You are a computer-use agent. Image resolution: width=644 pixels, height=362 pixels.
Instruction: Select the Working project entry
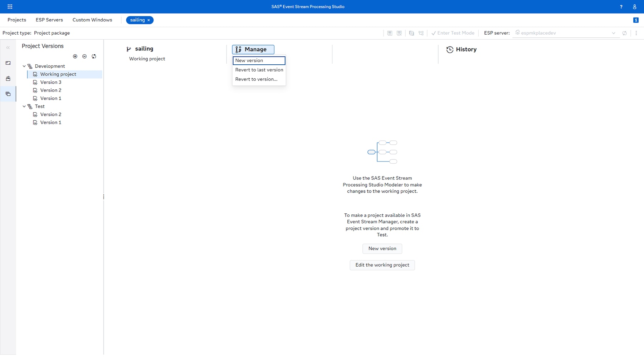pyautogui.click(x=58, y=74)
